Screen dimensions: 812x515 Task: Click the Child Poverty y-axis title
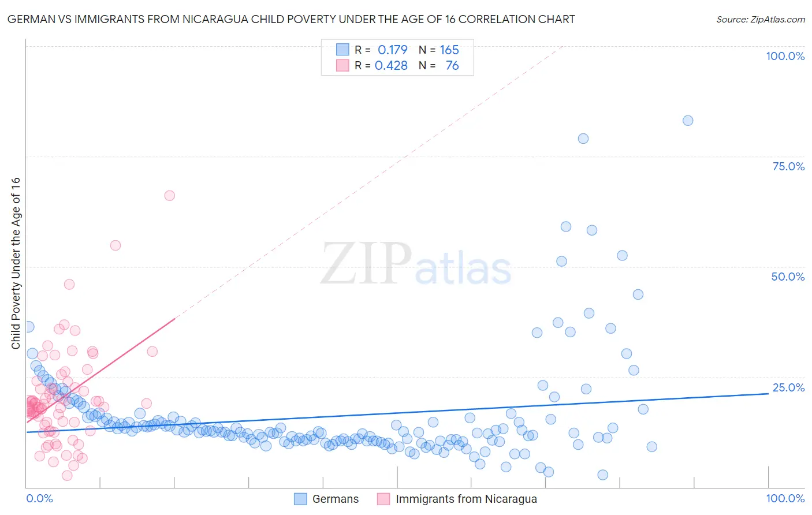coord(16,263)
